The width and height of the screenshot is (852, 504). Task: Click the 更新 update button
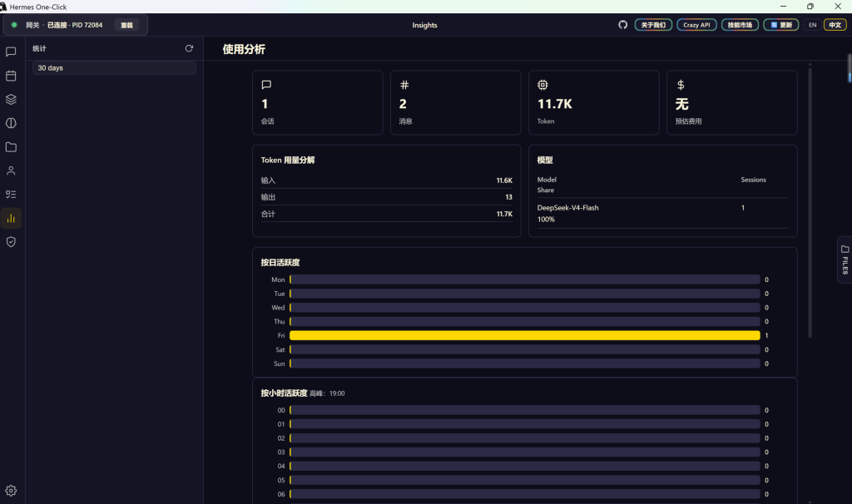(x=780, y=25)
